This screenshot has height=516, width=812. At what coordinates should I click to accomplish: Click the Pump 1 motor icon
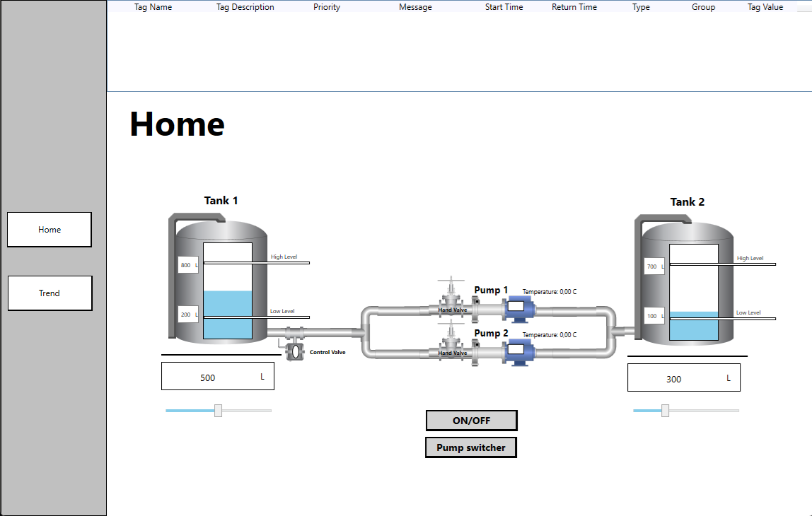(518, 308)
